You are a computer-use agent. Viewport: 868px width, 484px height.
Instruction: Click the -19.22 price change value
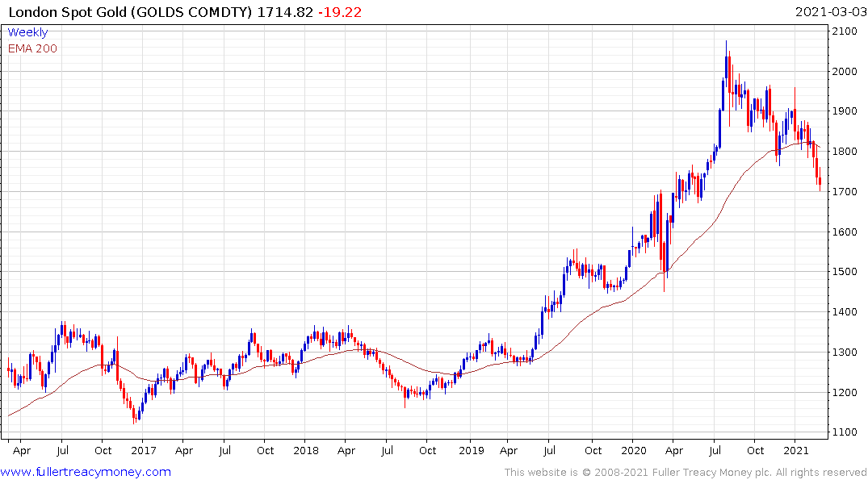click(x=340, y=12)
